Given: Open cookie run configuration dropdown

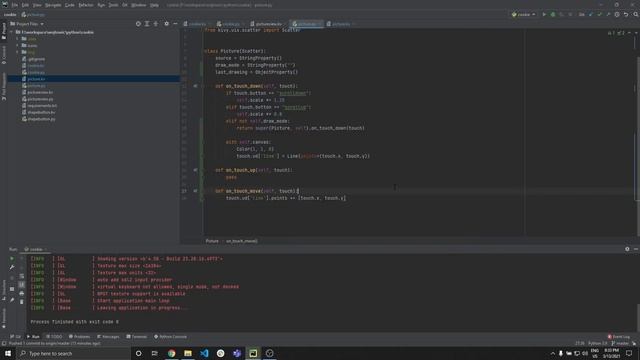Looking at the screenshot, I should (x=523, y=14).
